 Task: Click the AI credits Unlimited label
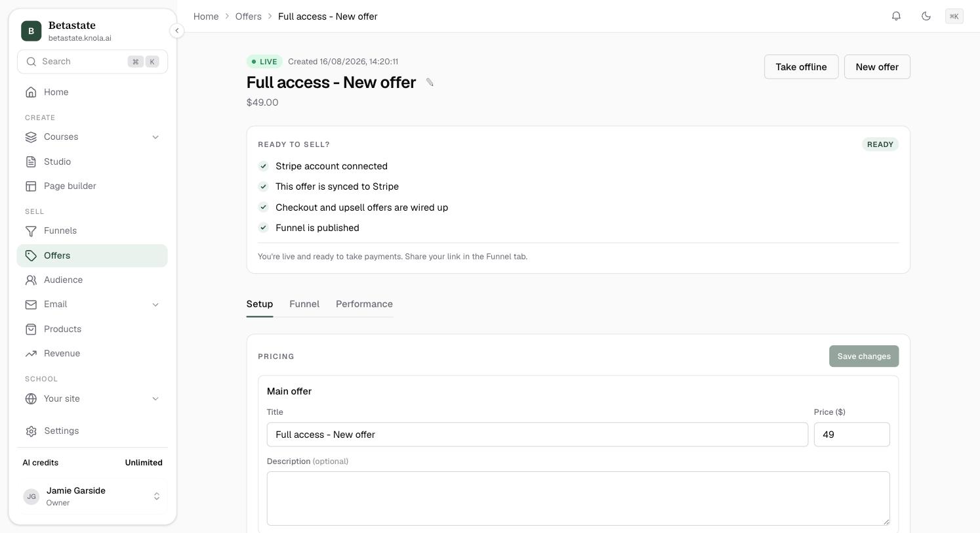[144, 463]
